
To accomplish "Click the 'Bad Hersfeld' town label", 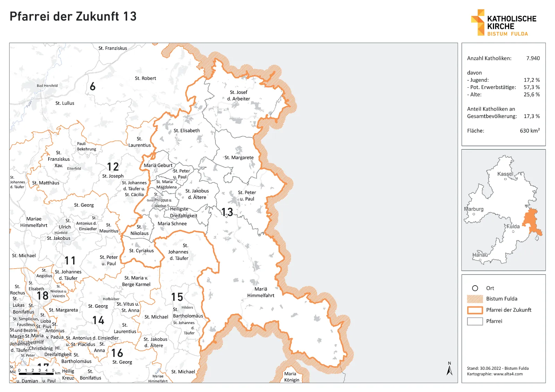I will [x=47, y=86].
